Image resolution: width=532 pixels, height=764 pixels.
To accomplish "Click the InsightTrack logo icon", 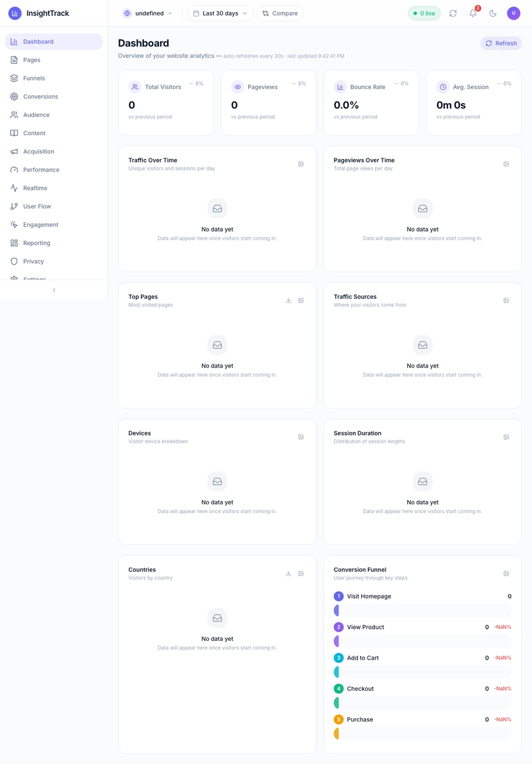I will click(x=15, y=13).
